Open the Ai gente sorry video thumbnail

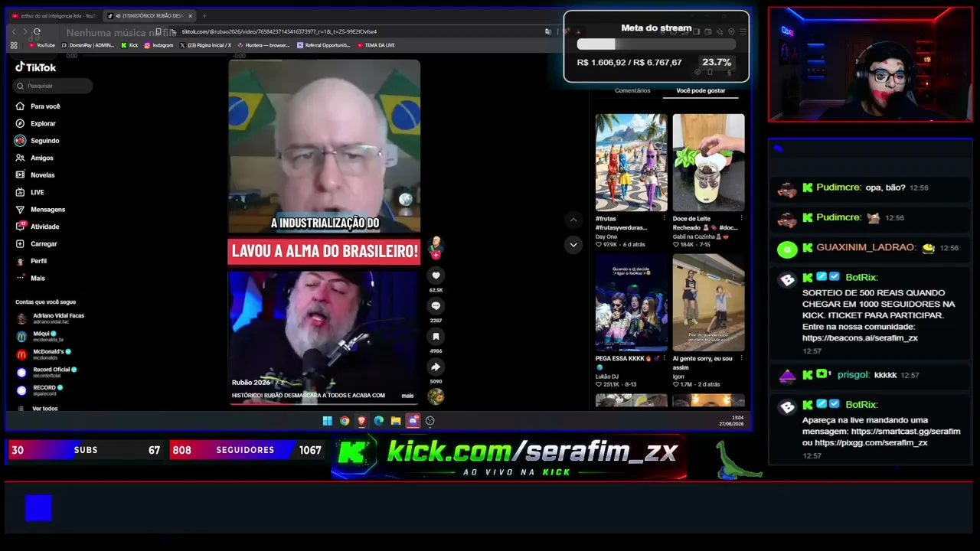click(708, 303)
